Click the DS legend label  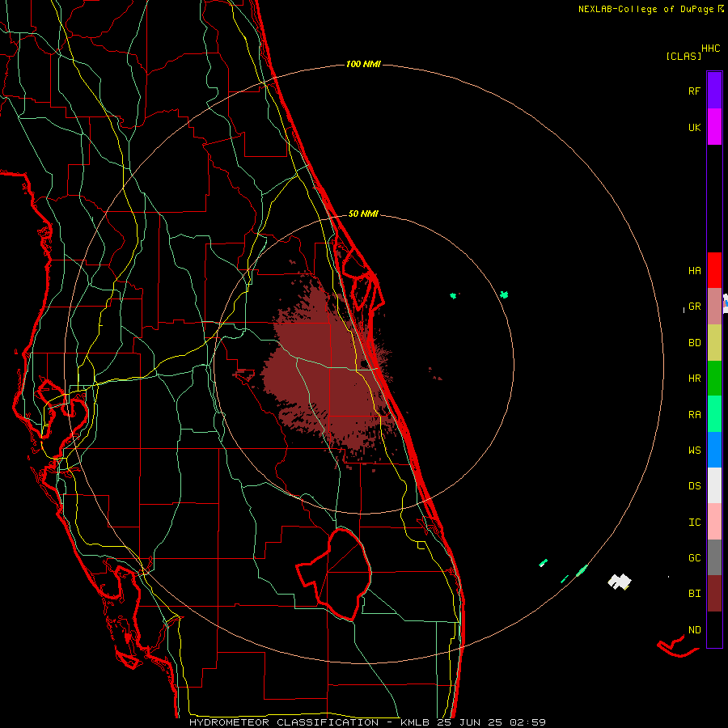pos(694,486)
